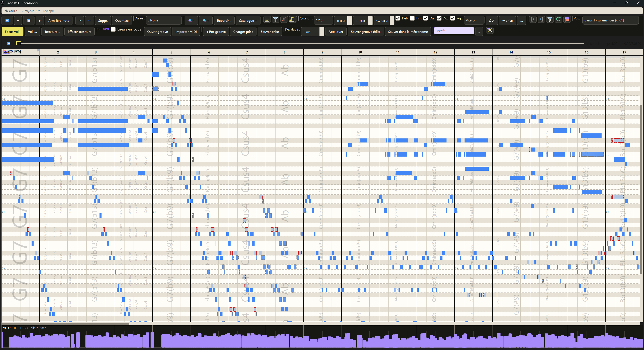Open the Tessiture... dialog
The image size is (644, 350).
pos(52,32)
